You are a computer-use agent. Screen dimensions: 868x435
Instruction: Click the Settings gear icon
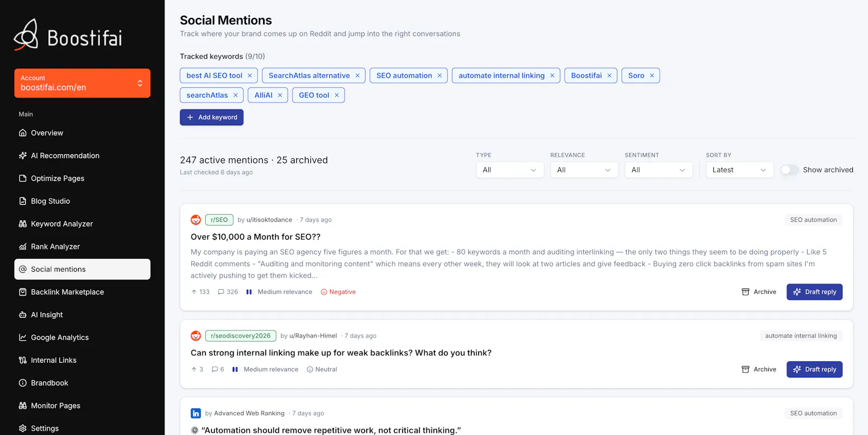(x=23, y=428)
